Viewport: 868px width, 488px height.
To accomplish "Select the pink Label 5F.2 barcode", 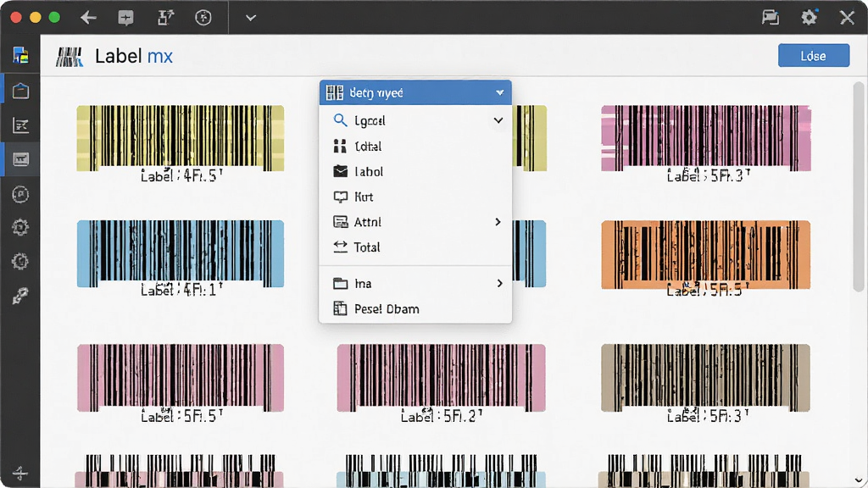I will point(441,378).
